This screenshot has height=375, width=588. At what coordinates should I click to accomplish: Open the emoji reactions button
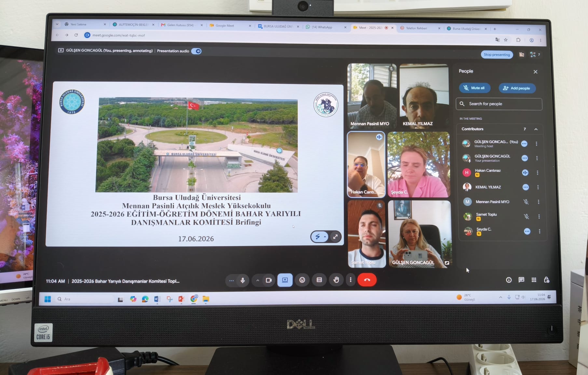302,280
